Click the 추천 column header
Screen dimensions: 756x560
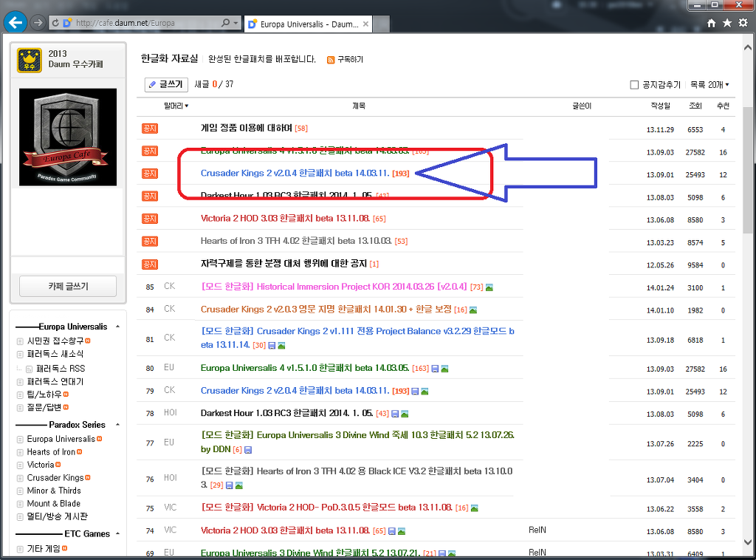[x=723, y=106]
